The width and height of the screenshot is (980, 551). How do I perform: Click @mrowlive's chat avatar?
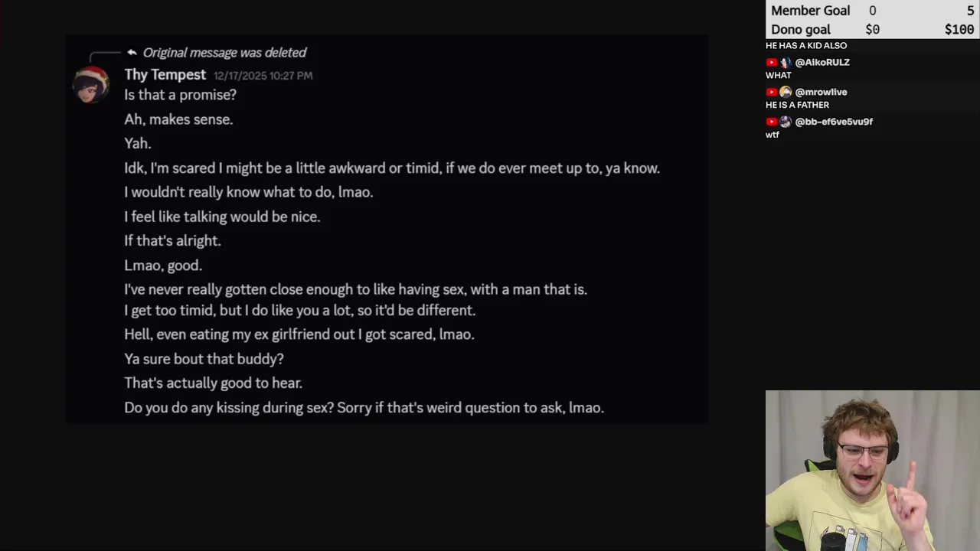tap(785, 92)
